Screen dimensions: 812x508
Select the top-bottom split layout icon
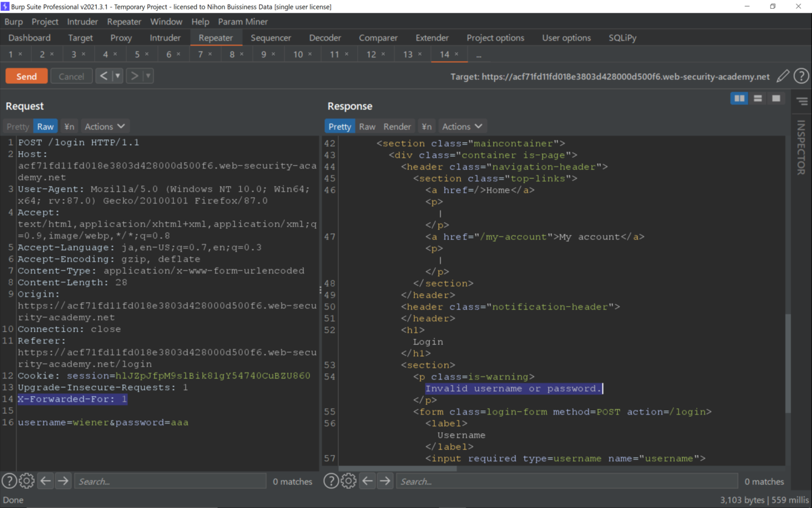tap(758, 99)
